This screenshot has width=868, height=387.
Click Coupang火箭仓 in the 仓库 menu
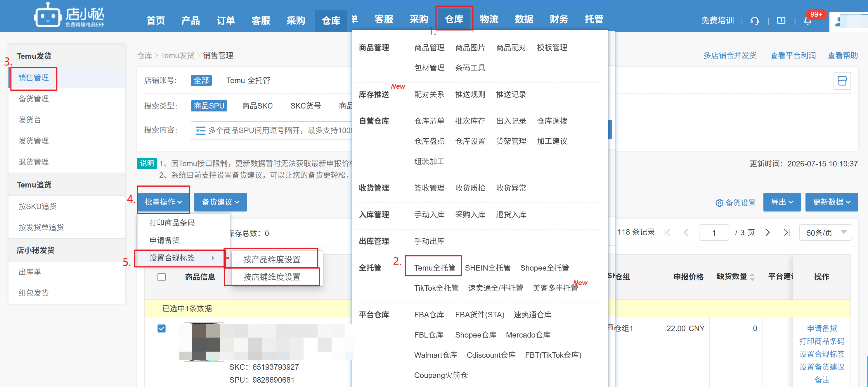click(x=441, y=375)
